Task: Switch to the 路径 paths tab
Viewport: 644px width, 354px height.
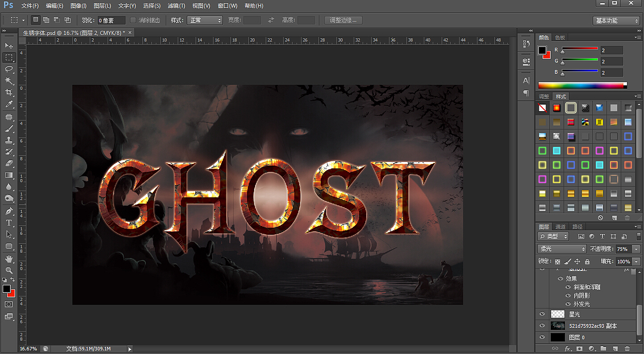Action: tap(577, 227)
